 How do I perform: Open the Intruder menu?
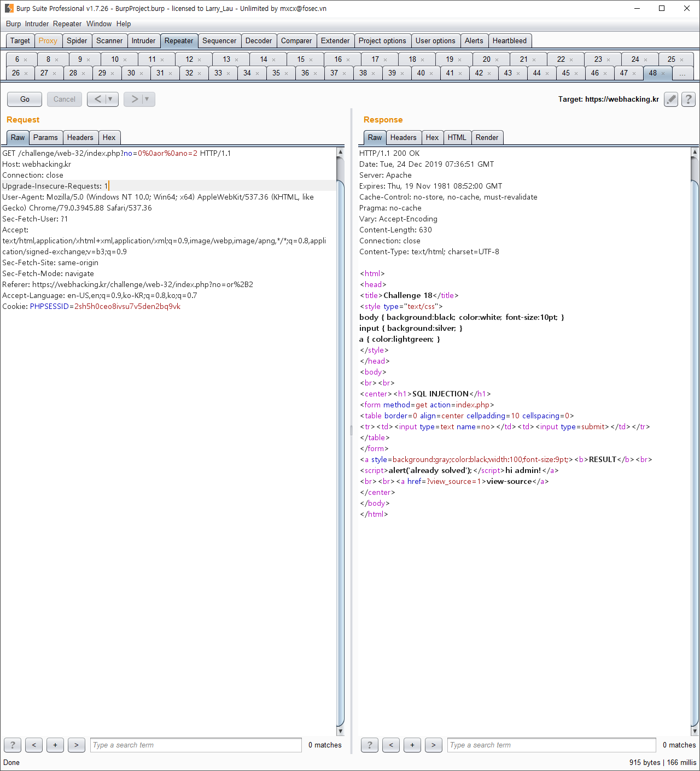pyautogui.click(x=37, y=24)
